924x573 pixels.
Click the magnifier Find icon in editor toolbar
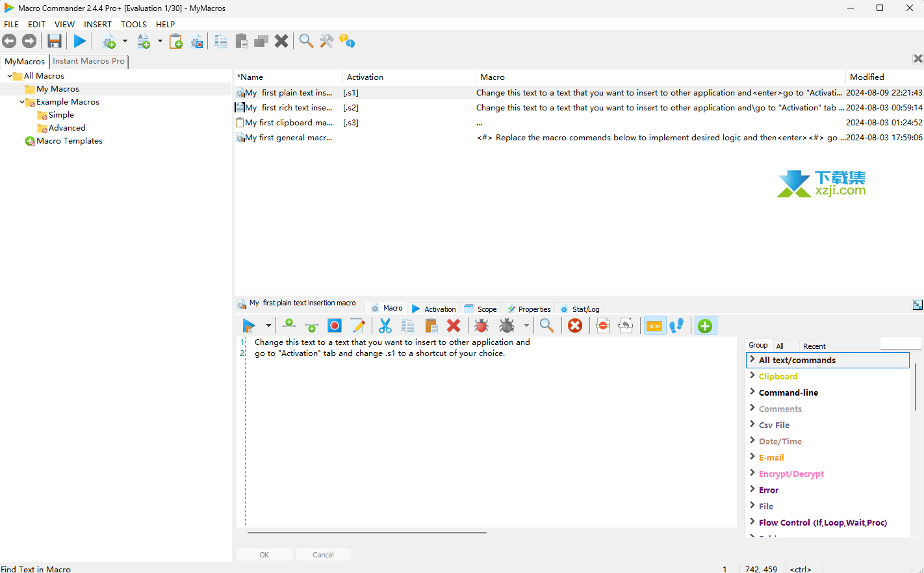(547, 325)
